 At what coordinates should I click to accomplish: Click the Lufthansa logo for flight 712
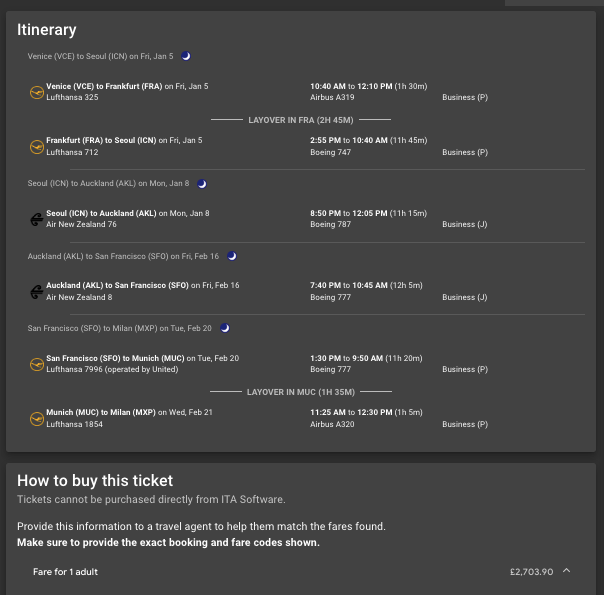[x=37, y=147]
